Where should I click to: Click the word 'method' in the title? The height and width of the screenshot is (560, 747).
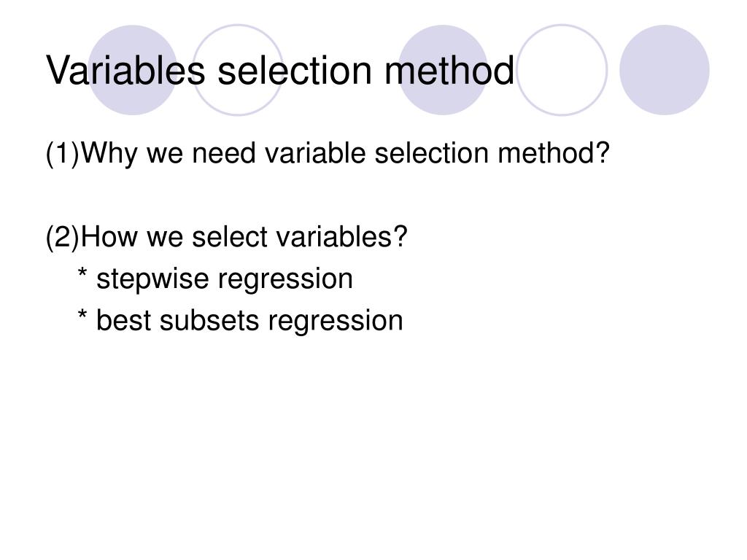pyautogui.click(x=449, y=70)
